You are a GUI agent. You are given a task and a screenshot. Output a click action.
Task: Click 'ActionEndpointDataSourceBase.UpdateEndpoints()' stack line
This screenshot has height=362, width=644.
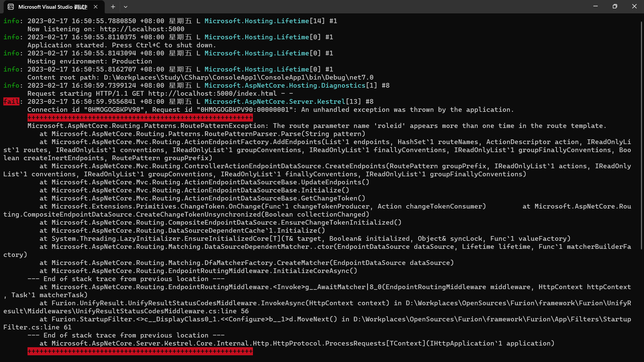(x=204, y=182)
